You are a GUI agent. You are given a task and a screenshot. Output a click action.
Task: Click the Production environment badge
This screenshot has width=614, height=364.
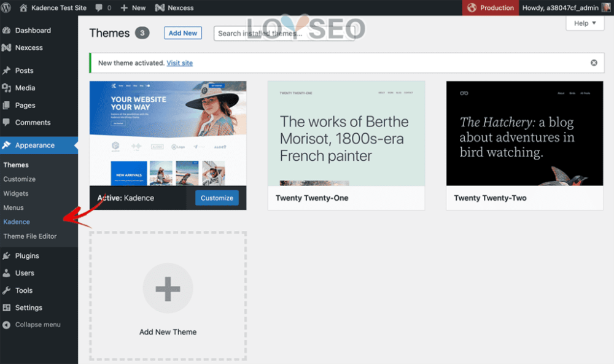[491, 7]
